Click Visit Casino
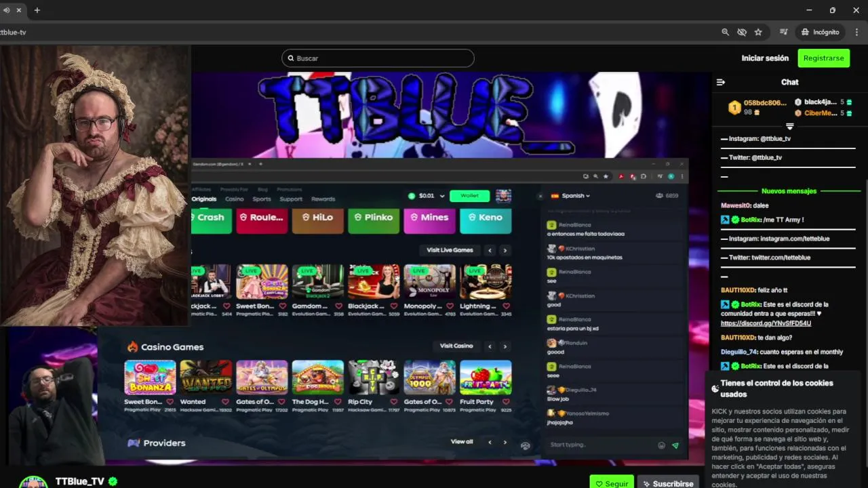The width and height of the screenshot is (868, 488). pos(456,346)
